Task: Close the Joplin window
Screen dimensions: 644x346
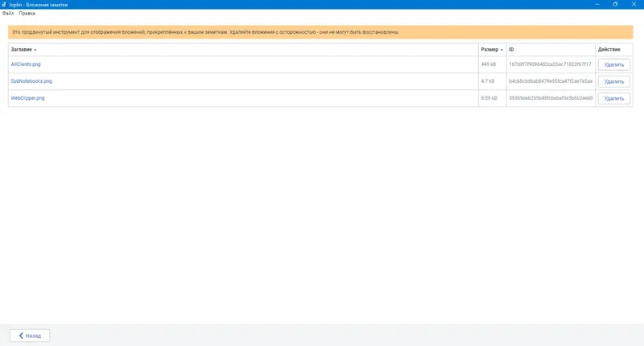Action: [634, 4]
